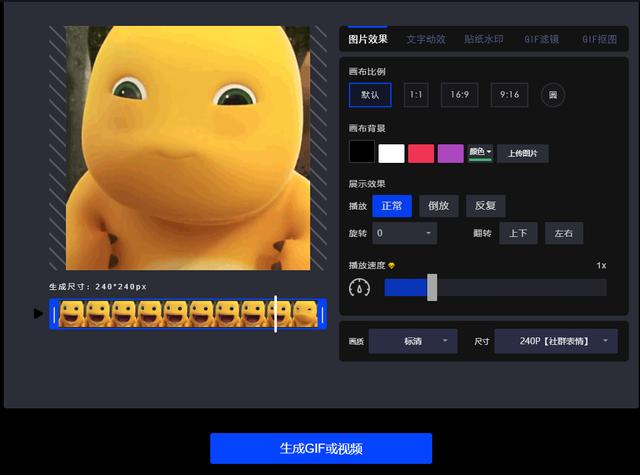640x475 pixels.
Task: Pick the black canvas background swatch
Action: pyautogui.click(x=362, y=152)
